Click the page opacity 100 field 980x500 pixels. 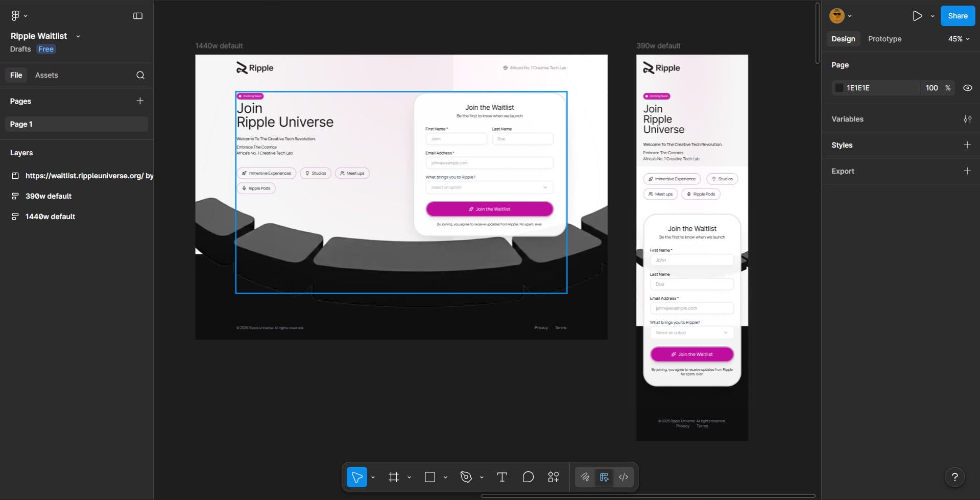point(931,88)
